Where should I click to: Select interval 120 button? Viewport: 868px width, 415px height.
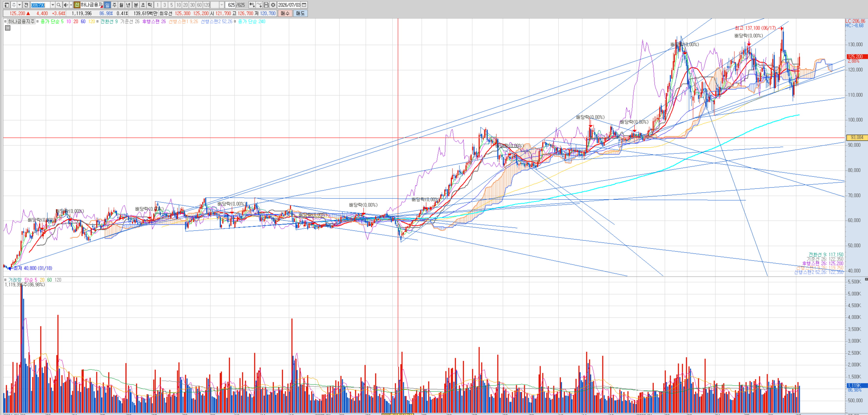(206, 5)
